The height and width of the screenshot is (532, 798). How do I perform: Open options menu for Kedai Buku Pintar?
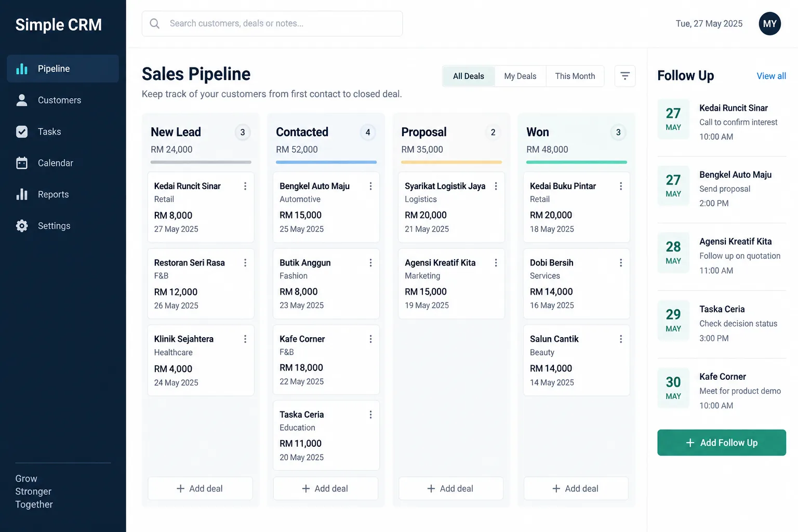pos(621,186)
